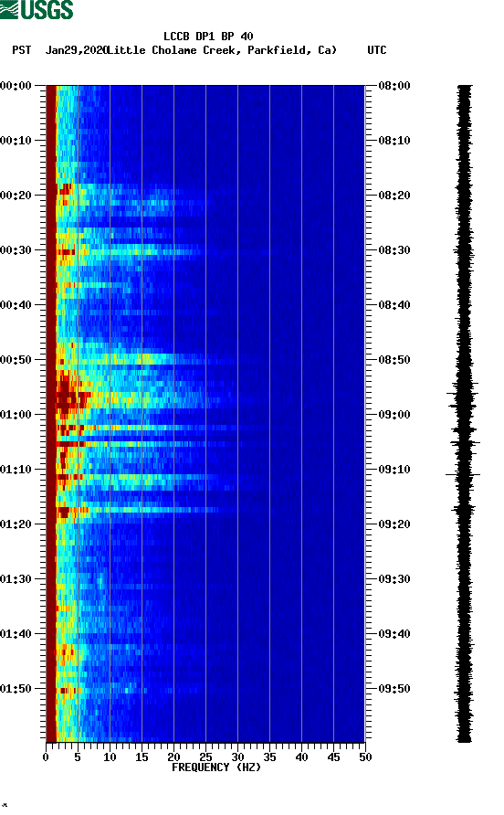Select the title text 'LCCB DP1 BP 40'
Viewport: 504px width, 815px height.
click(208, 37)
